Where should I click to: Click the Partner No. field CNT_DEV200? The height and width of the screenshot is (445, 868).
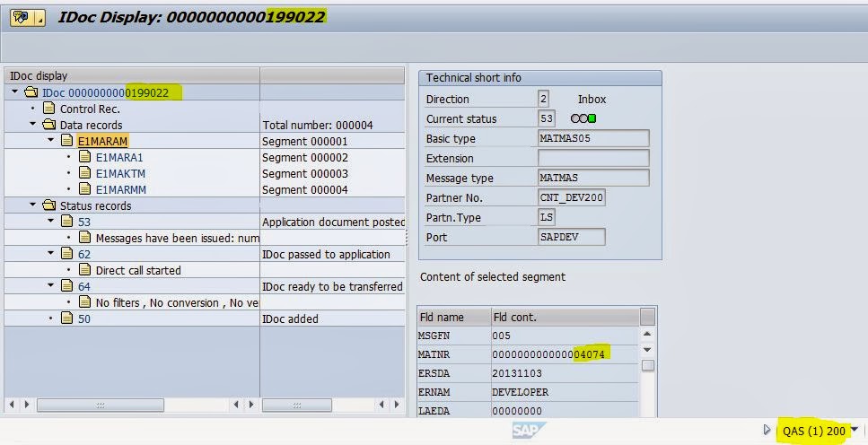pos(571,197)
